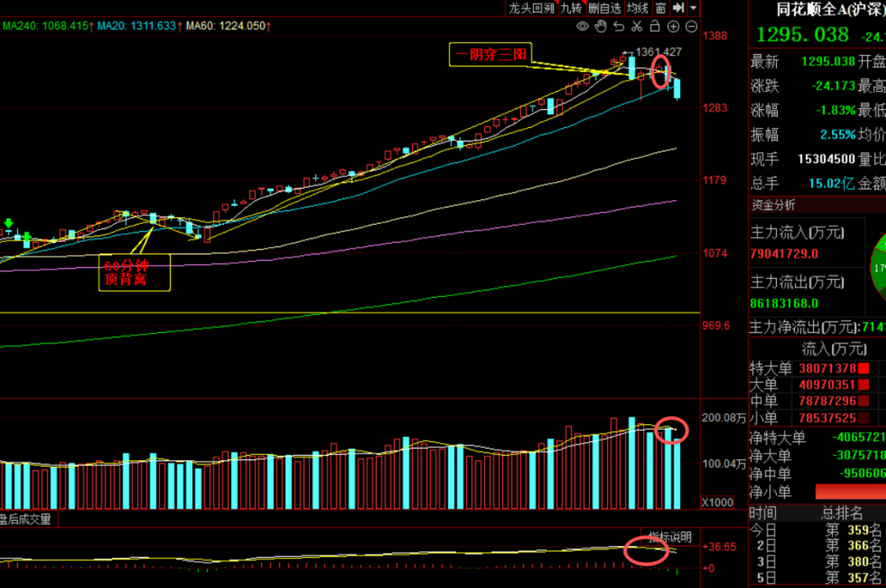This screenshot has width=886, height=588.
Task: Select the scissors cut tool
Action: click(x=637, y=27)
